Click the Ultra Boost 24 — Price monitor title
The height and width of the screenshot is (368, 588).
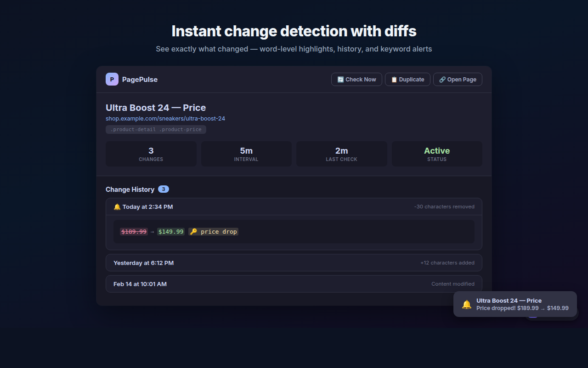pos(156,108)
